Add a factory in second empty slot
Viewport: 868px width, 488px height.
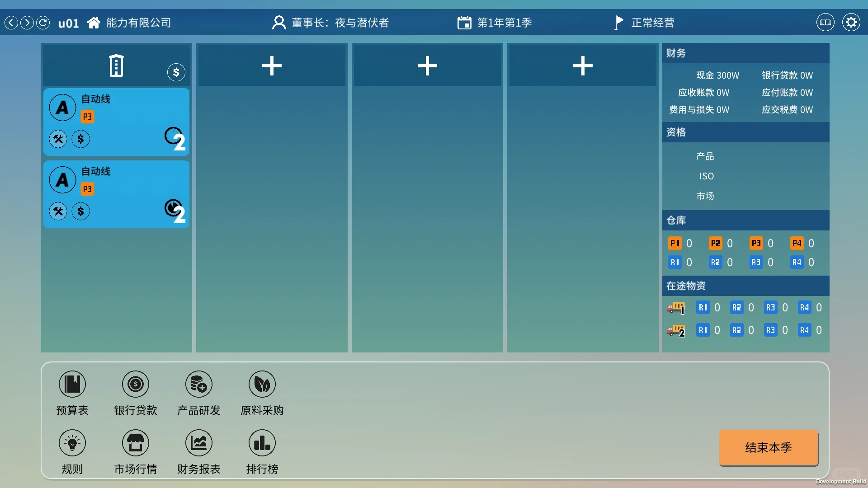pos(427,66)
